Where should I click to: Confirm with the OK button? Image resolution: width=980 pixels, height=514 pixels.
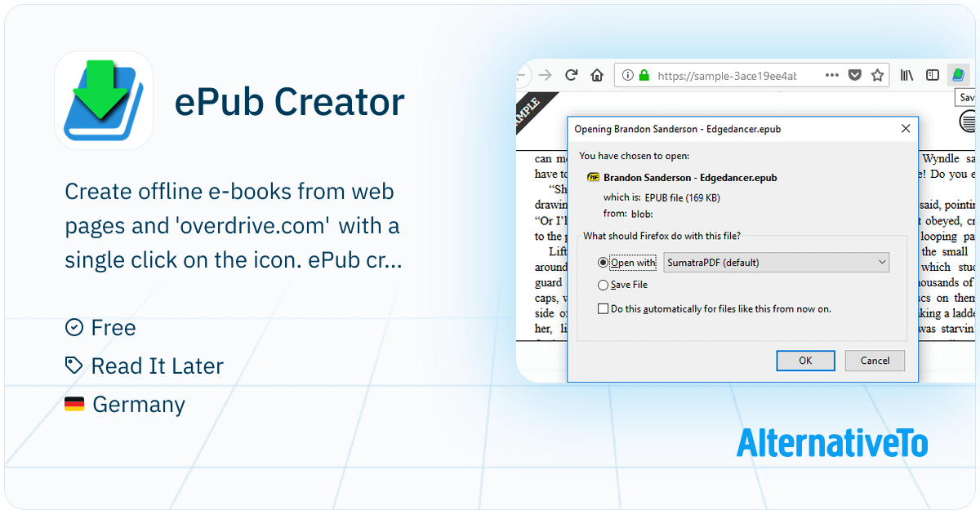(805, 361)
